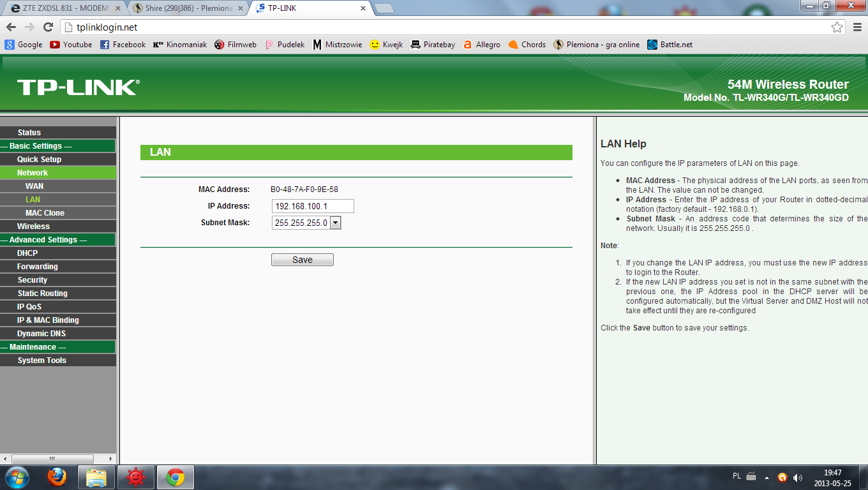
Task: Open the Mistrzowie bookmark
Action: pyautogui.click(x=337, y=45)
